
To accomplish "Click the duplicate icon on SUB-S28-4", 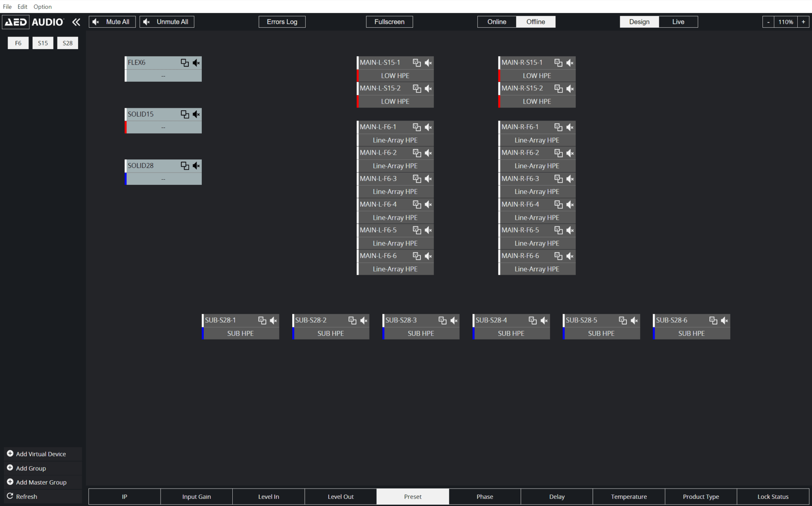I will coord(532,320).
